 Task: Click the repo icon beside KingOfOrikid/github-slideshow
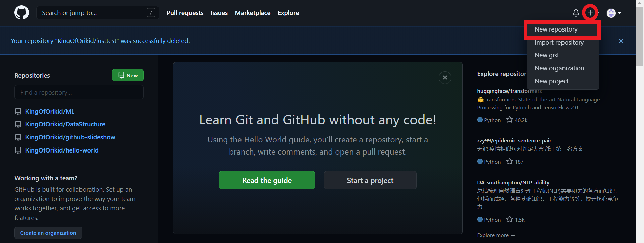[x=18, y=137]
